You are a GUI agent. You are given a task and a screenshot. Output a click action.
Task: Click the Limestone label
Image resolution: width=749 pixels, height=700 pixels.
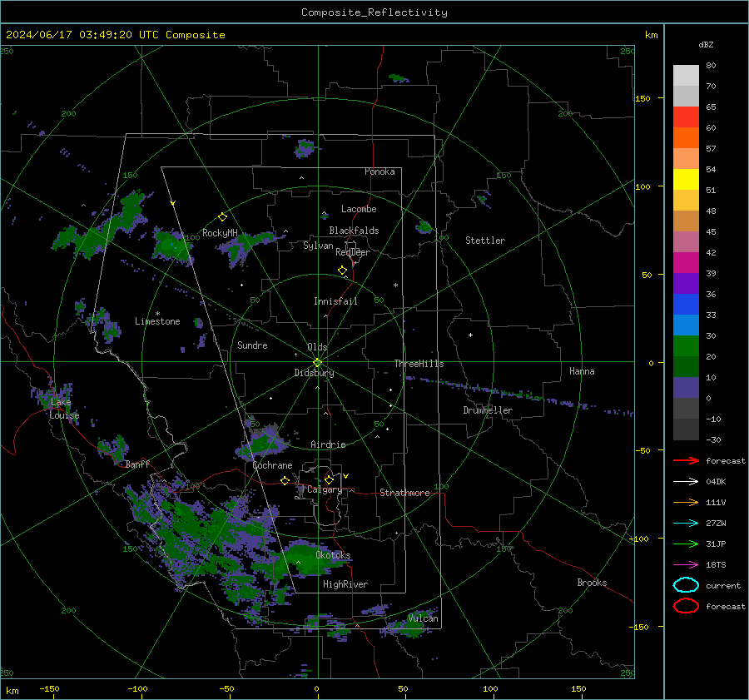tap(157, 321)
